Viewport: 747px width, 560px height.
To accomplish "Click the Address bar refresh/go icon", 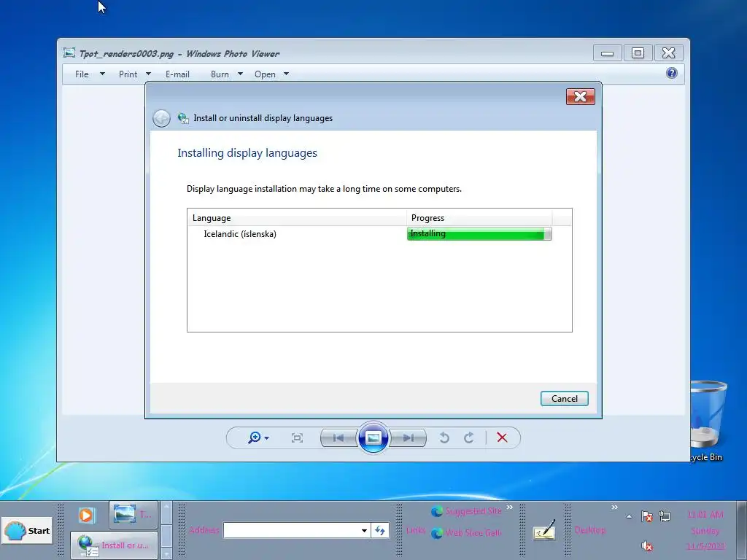I will (x=379, y=530).
